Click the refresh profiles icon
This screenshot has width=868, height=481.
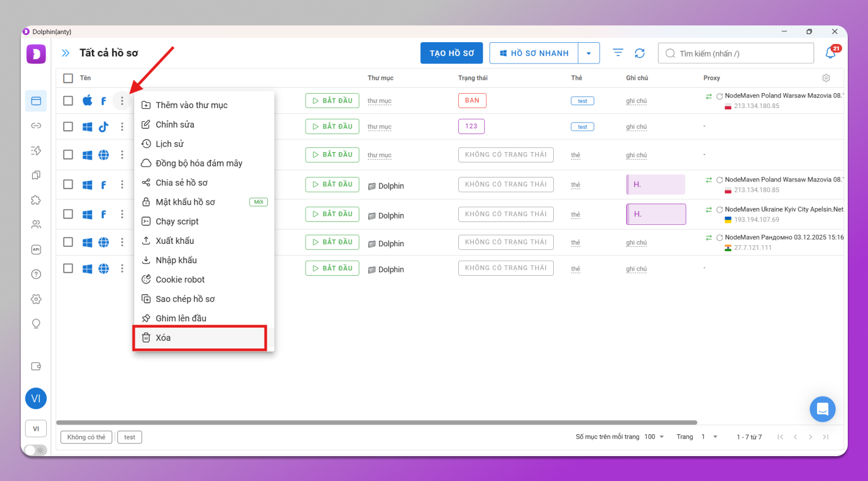[x=639, y=53]
